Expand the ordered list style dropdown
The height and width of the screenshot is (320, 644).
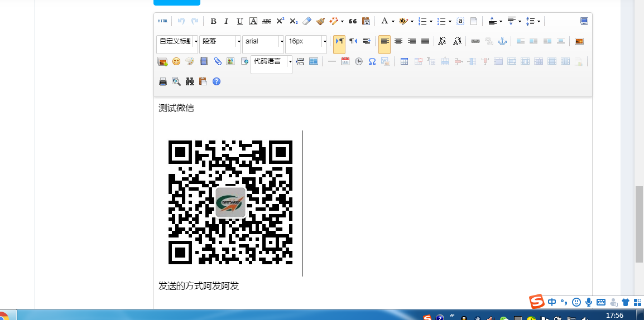431,21
